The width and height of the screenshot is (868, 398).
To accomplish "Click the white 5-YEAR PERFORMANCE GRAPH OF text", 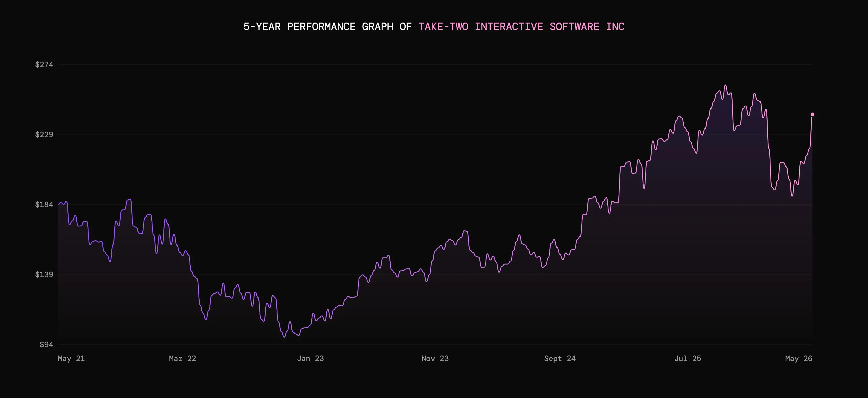I will pyautogui.click(x=328, y=27).
